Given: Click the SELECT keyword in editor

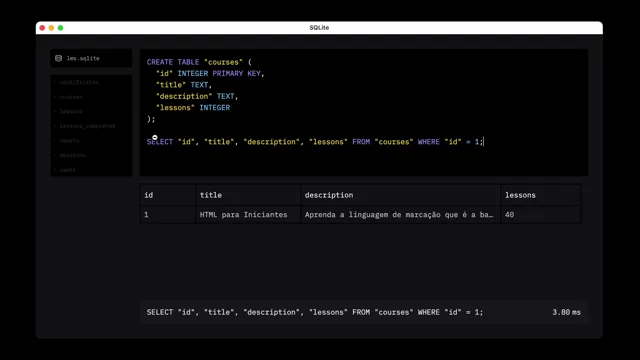Looking at the screenshot, I should (160, 142).
